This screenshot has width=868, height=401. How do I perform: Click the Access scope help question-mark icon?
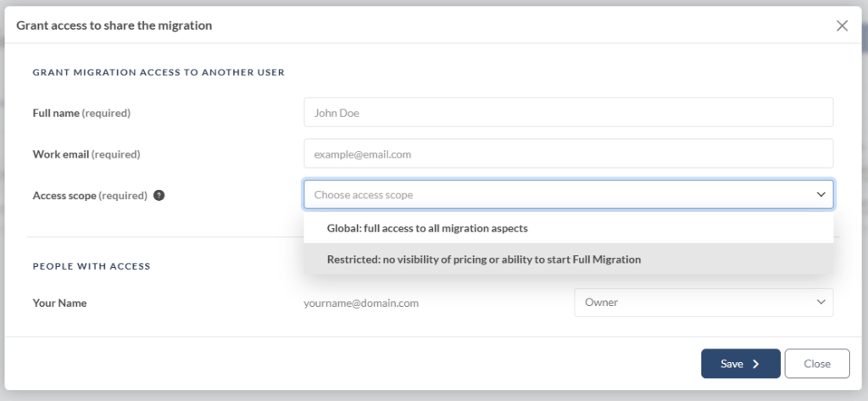pyautogui.click(x=159, y=196)
